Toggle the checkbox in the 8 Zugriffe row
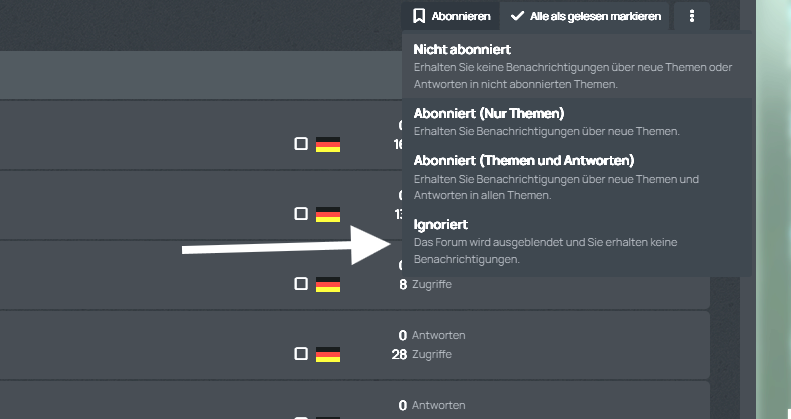Viewport: 791px width, 419px height. point(301,284)
